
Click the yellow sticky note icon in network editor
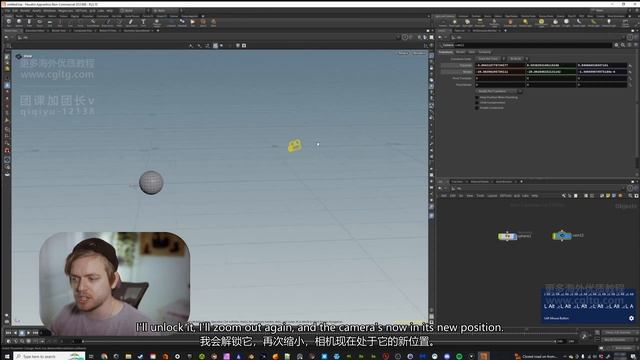[608, 196]
